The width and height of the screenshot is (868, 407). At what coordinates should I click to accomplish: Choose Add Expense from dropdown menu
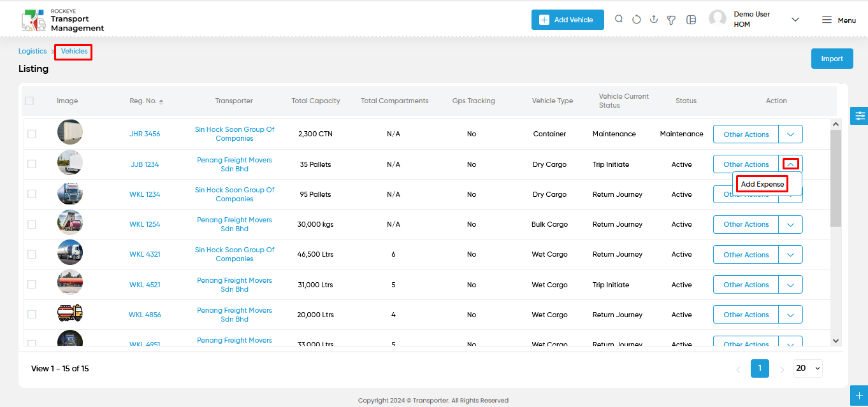[762, 184]
